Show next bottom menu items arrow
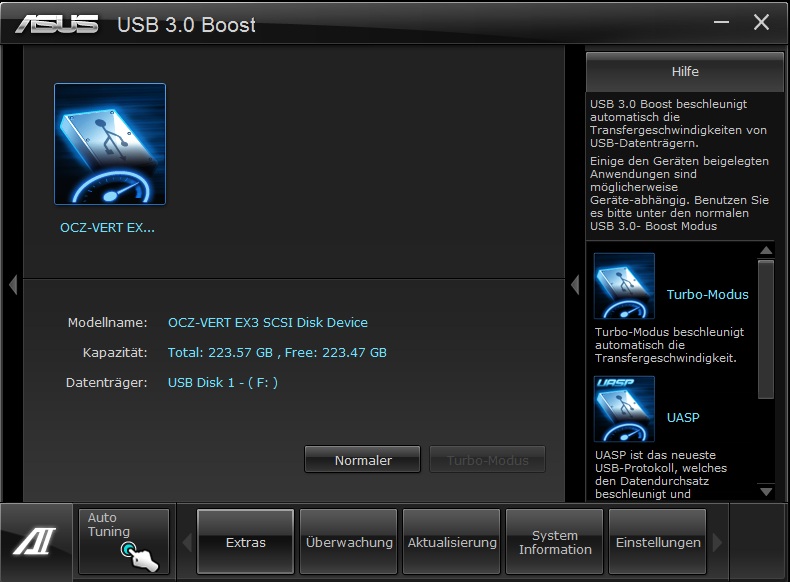This screenshot has width=790, height=582. (717, 543)
